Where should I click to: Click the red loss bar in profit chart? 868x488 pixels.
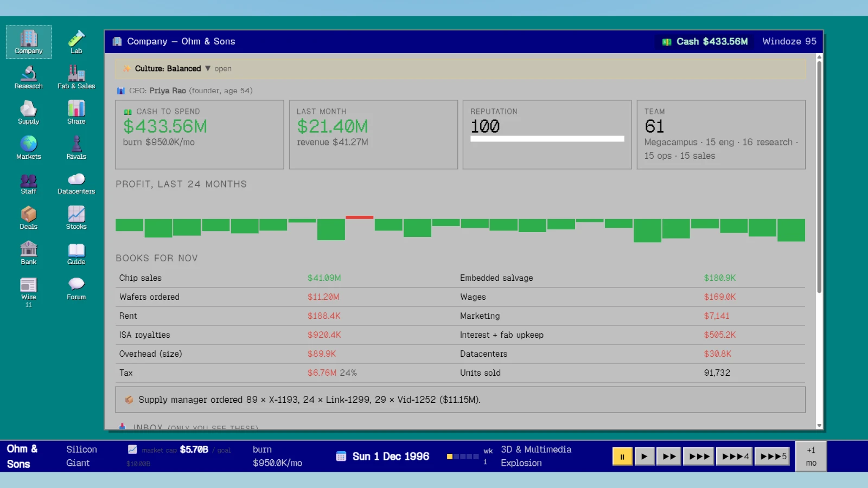[359, 217]
